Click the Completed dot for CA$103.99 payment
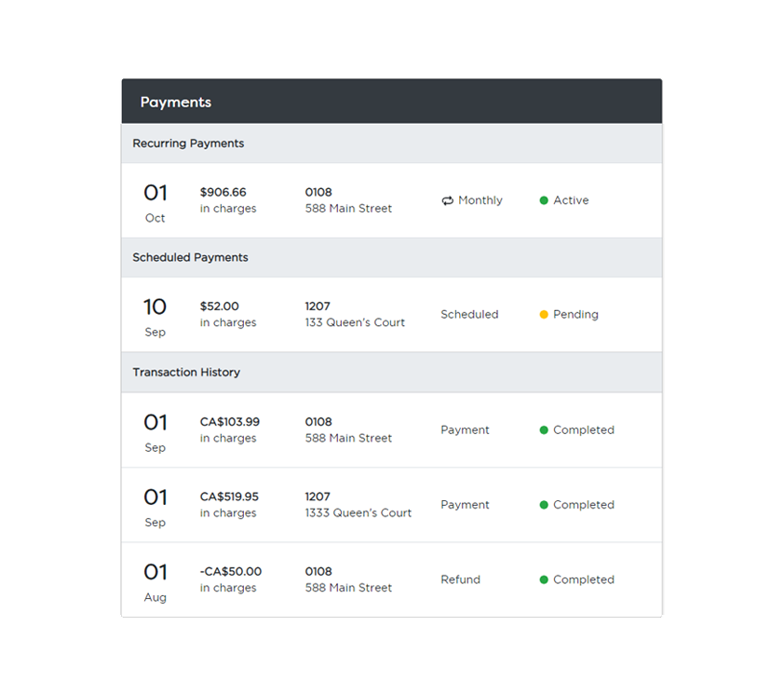The image size is (784, 694). point(543,429)
